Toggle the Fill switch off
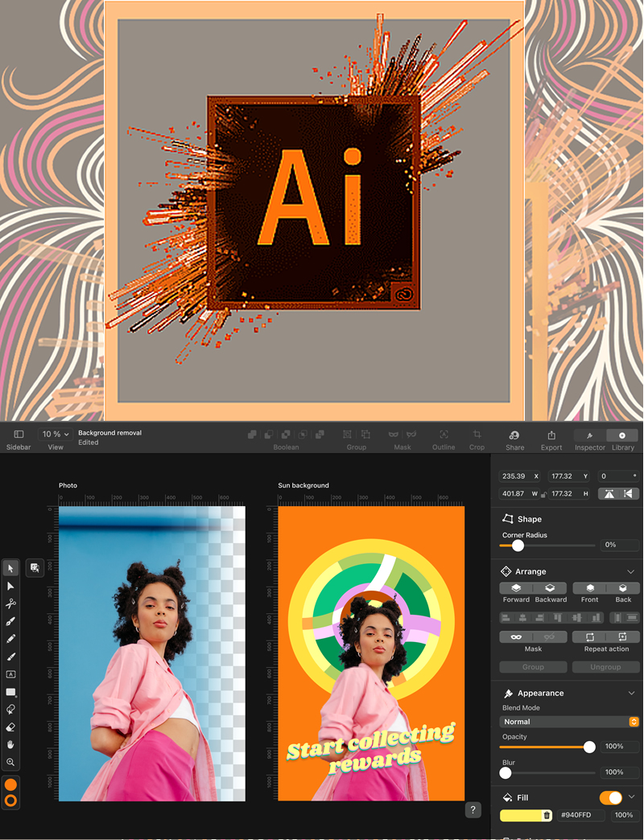The width and height of the screenshot is (644, 840). coord(610,797)
